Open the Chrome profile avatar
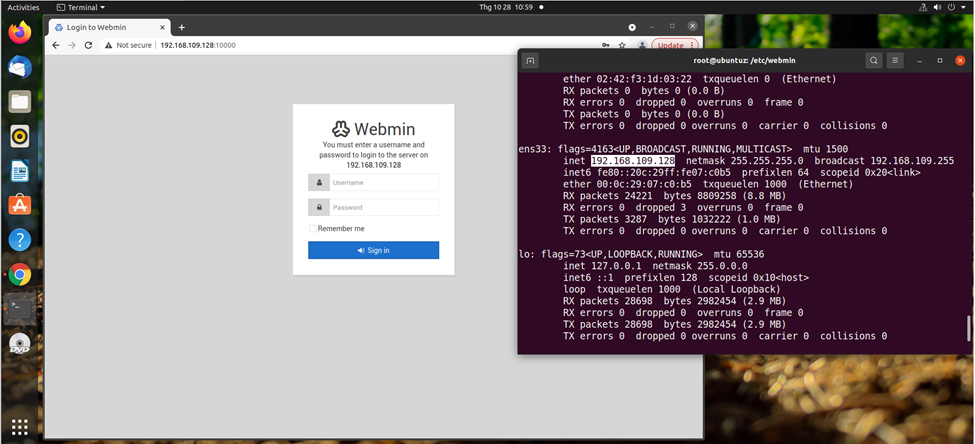 click(x=642, y=45)
